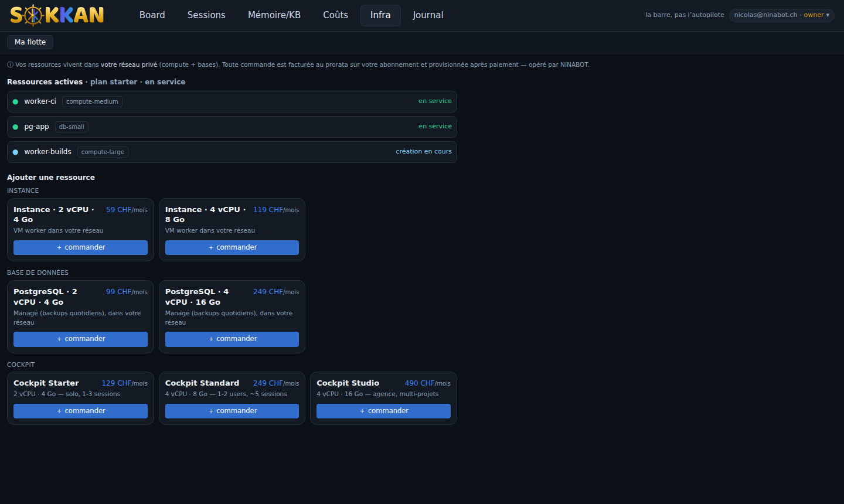Click the 99 CHF/mois price
This screenshot has width=844, height=504.
[x=127, y=292]
